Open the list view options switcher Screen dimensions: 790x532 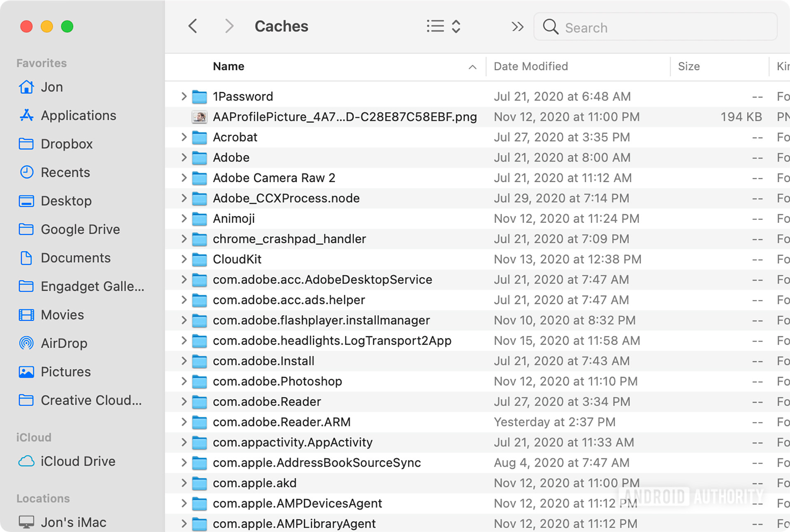point(443,26)
